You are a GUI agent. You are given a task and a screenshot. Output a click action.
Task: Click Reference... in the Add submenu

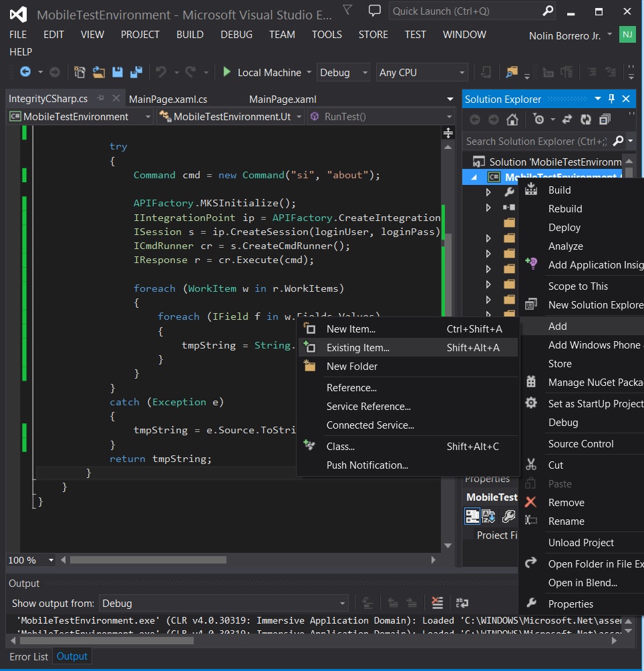[408, 388]
